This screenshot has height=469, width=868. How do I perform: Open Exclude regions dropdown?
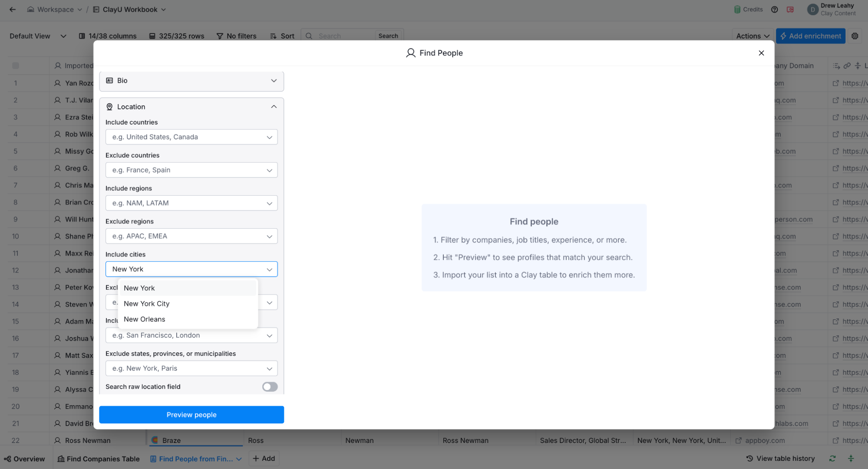(x=191, y=236)
